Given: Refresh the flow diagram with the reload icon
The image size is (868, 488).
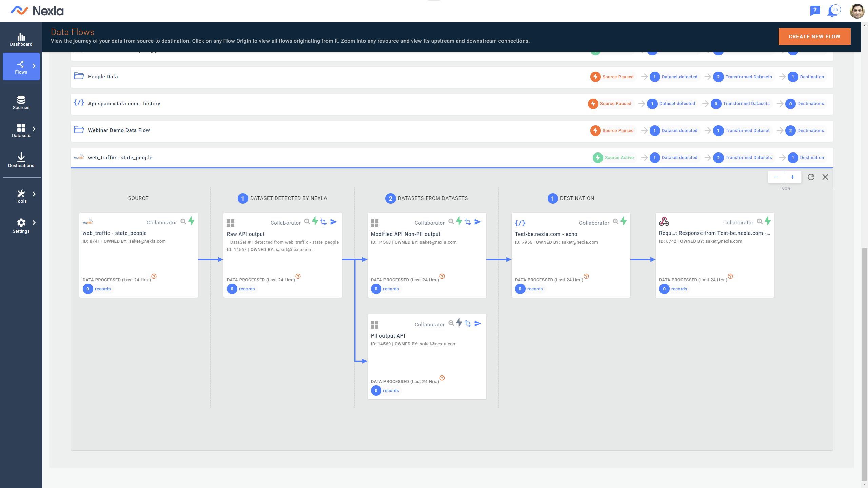Looking at the screenshot, I should [811, 177].
